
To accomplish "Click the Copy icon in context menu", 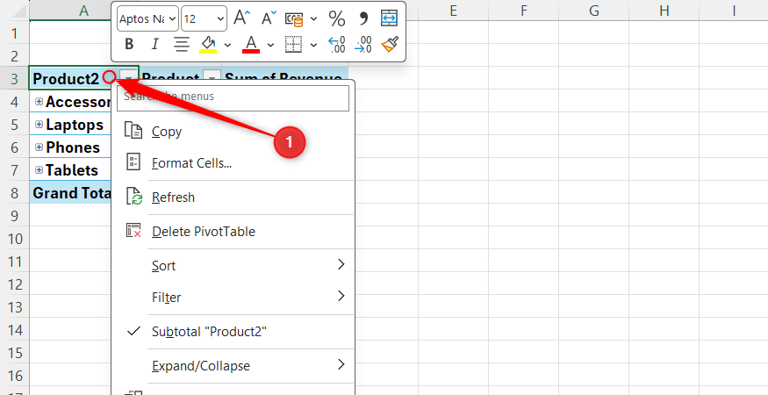I will click(134, 131).
